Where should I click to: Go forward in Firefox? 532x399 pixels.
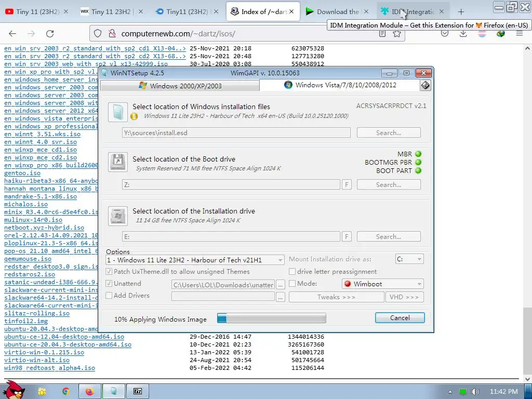31,33
